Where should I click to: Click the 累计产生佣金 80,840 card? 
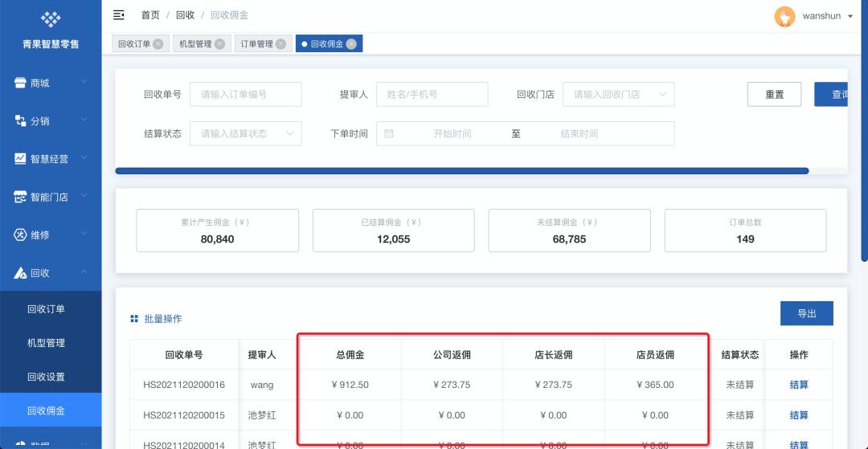click(x=218, y=231)
